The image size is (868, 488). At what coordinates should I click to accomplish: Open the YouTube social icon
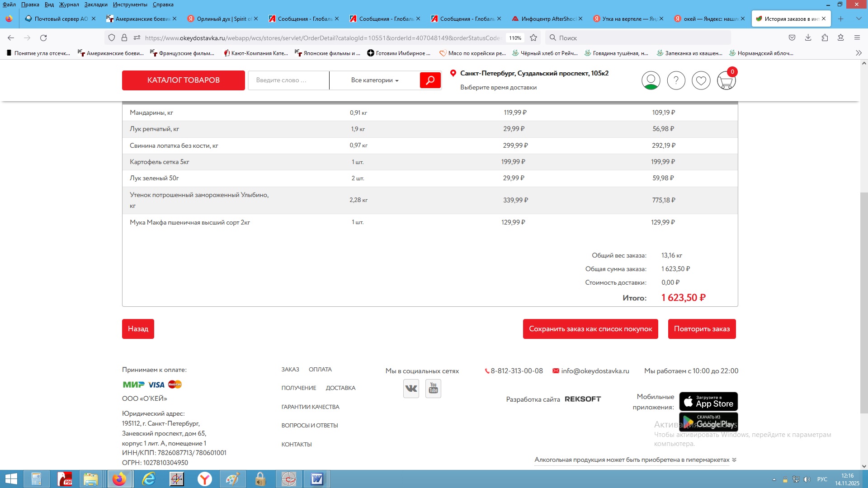(x=433, y=389)
